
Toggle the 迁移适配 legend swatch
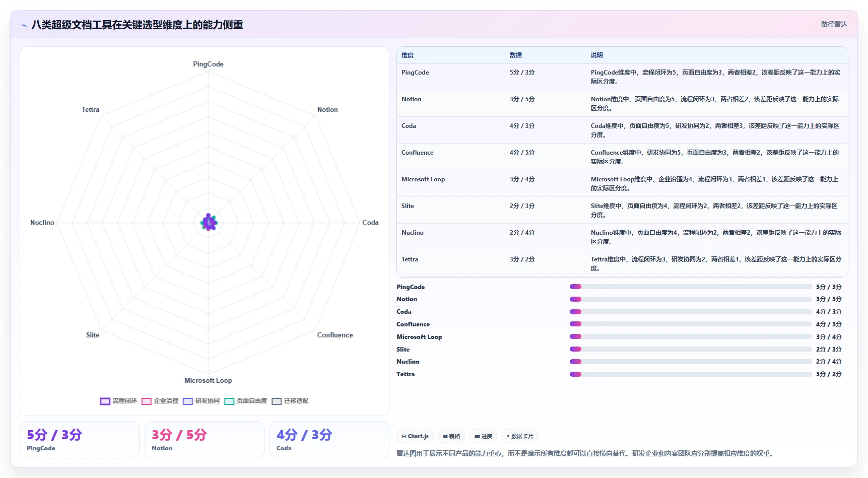[277, 401]
